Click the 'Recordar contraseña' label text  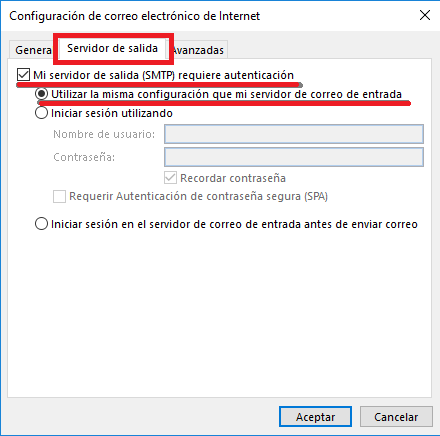[x=233, y=178]
